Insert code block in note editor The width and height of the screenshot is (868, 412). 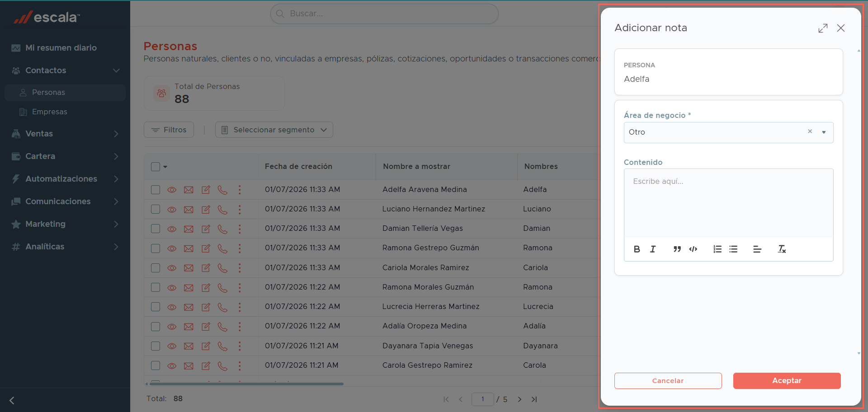[693, 249]
